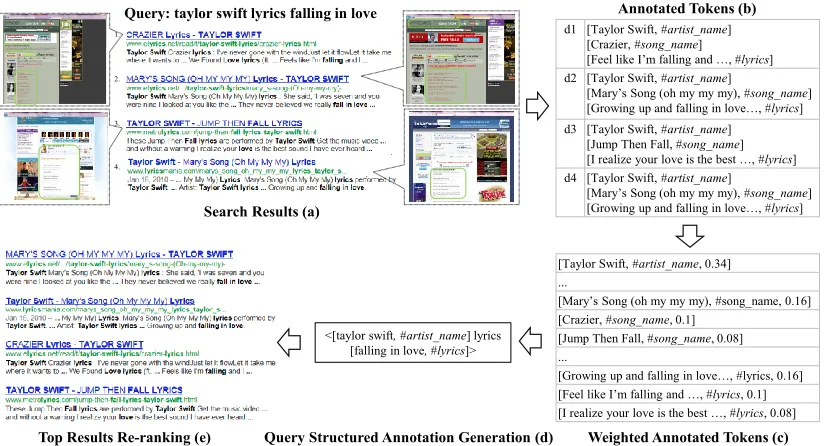
Task: Open result 3 'TAYLOR SWIFT - JUMP THEN FALL LYRICS' in Search Results (a)
Action: pyautogui.click(x=214, y=123)
